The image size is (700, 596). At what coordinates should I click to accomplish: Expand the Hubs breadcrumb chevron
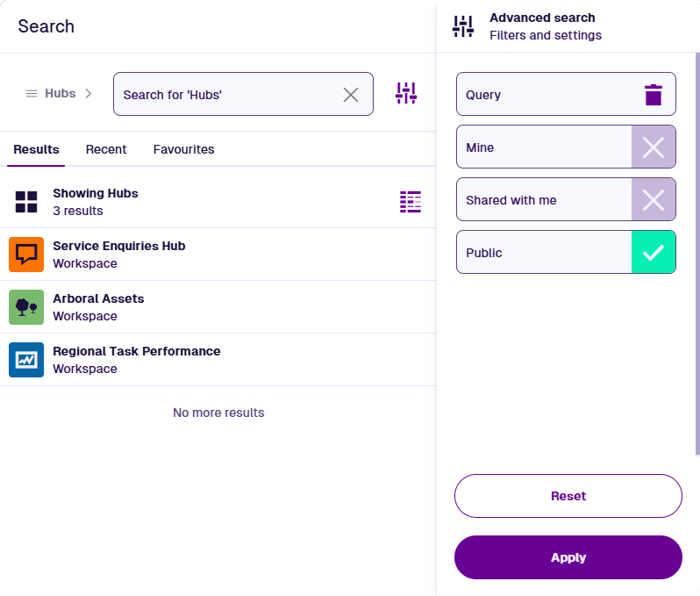(x=89, y=93)
